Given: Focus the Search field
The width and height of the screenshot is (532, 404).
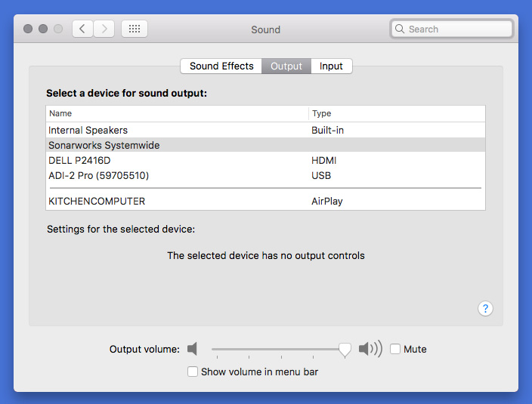Looking at the screenshot, I should click(451, 29).
